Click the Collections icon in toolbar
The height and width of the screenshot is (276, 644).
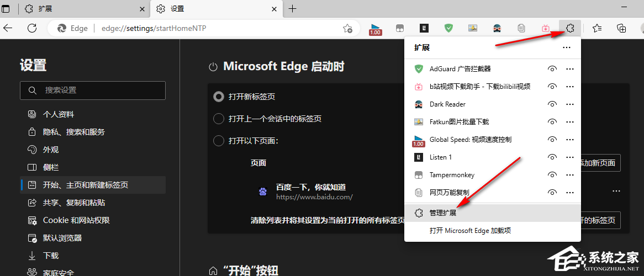pos(621,28)
